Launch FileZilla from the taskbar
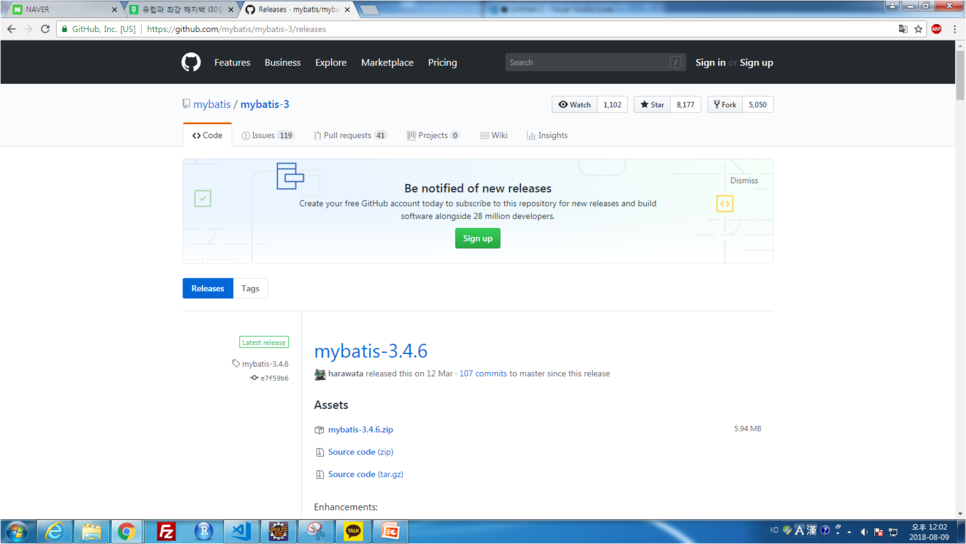 point(166,531)
